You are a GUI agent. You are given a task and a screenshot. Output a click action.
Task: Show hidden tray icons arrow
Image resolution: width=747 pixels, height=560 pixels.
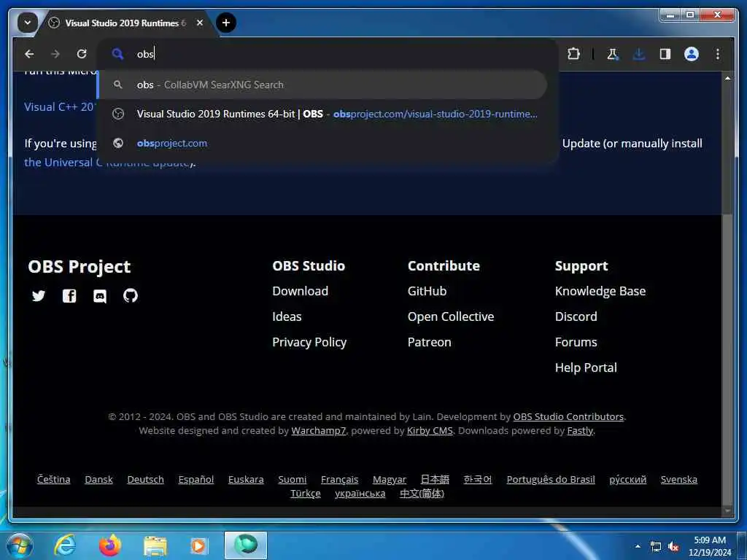tap(638, 546)
